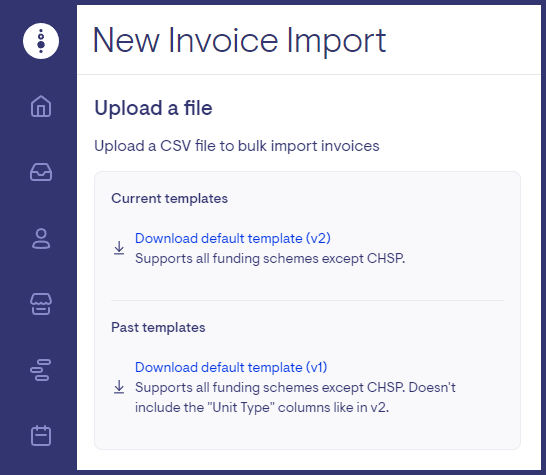Open the person profile icon in sidebar

click(x=41, y=239)
